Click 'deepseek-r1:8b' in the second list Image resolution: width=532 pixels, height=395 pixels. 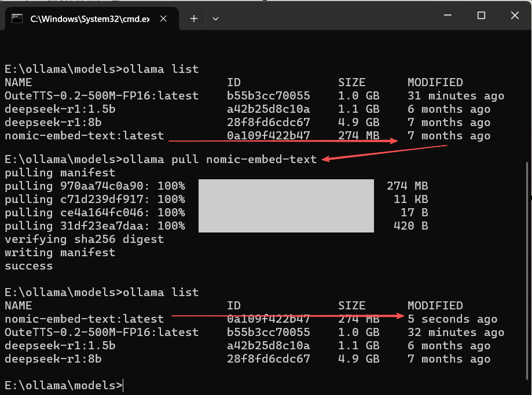pyautogui.click(x=53, y=359)
